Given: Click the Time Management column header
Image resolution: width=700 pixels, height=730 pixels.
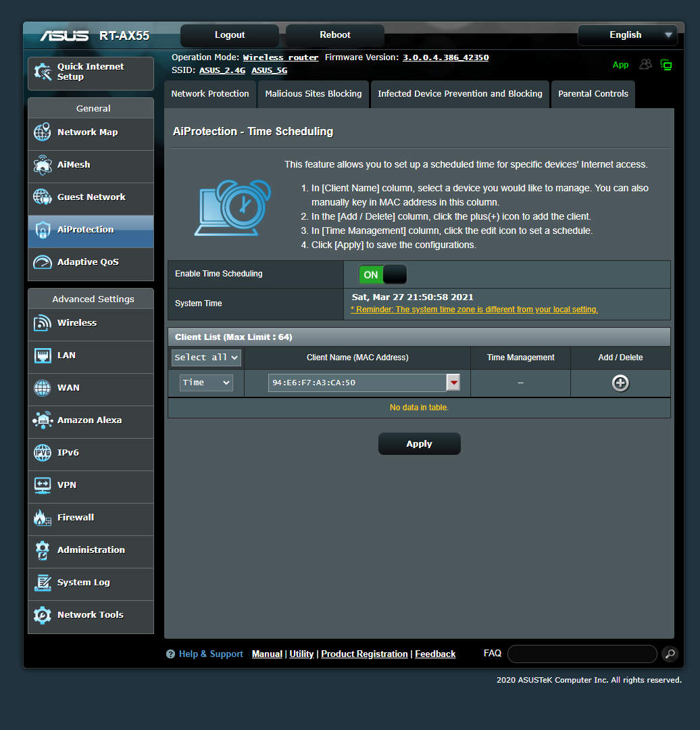Looking at the screenshot, I should pyautogui.click(x=520, y=358).
